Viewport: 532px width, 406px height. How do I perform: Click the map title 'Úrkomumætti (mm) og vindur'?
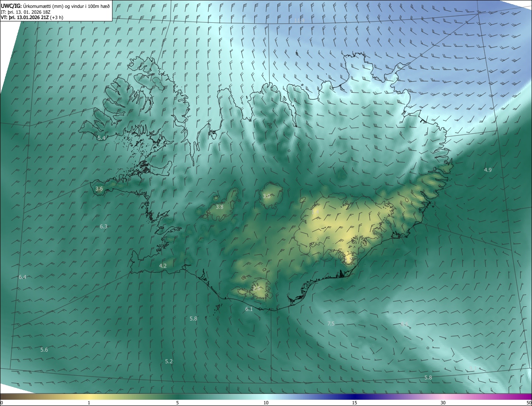[x=54, y=6]
